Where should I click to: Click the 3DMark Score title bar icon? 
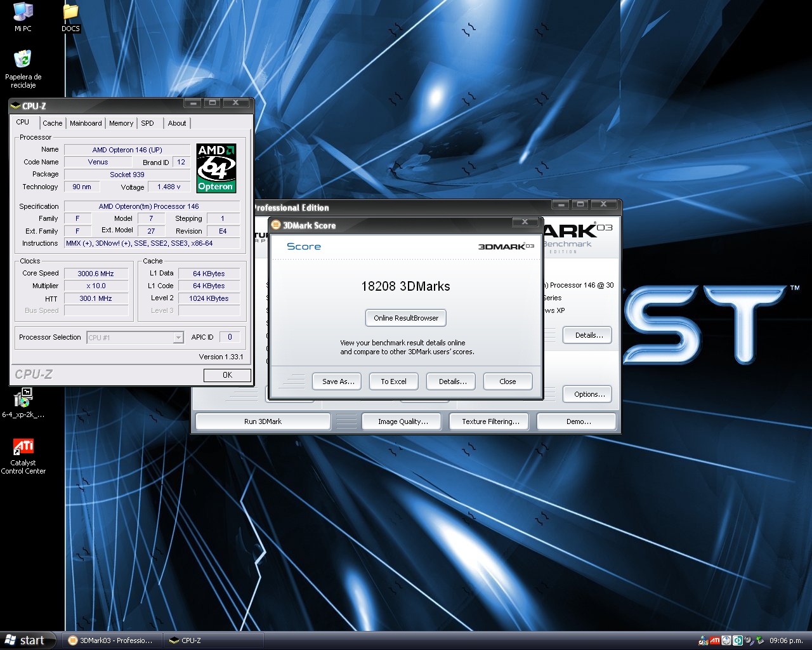coord(276,225)
